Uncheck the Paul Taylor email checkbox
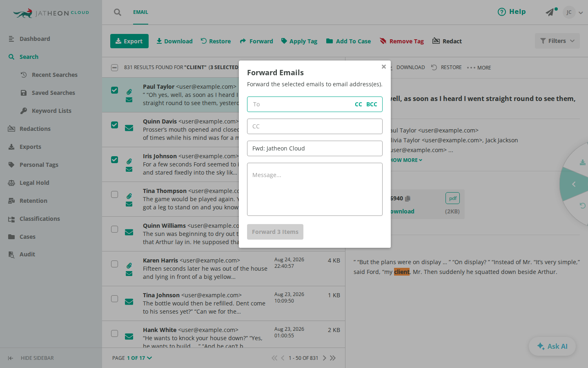 115,90
